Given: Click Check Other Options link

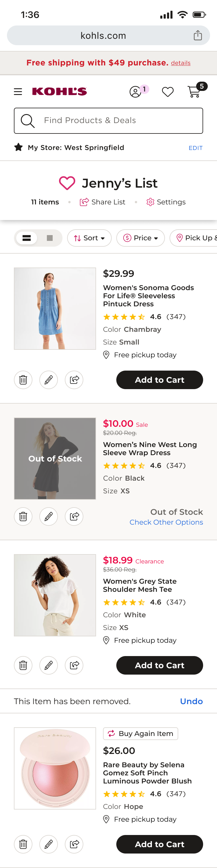Looking at the screenshot, I should [x=166, y=522].
